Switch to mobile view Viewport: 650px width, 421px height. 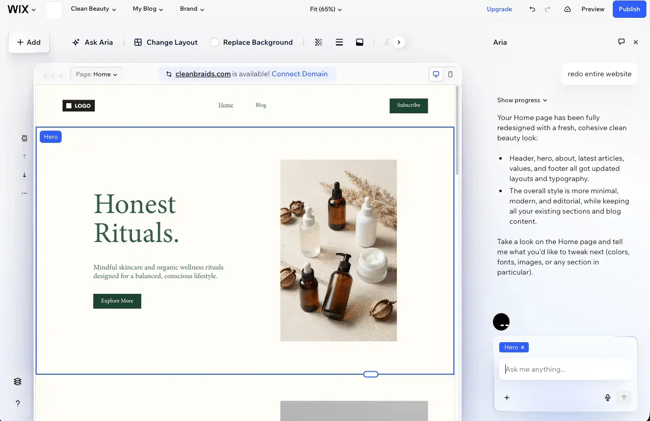[x=450, y=74]
